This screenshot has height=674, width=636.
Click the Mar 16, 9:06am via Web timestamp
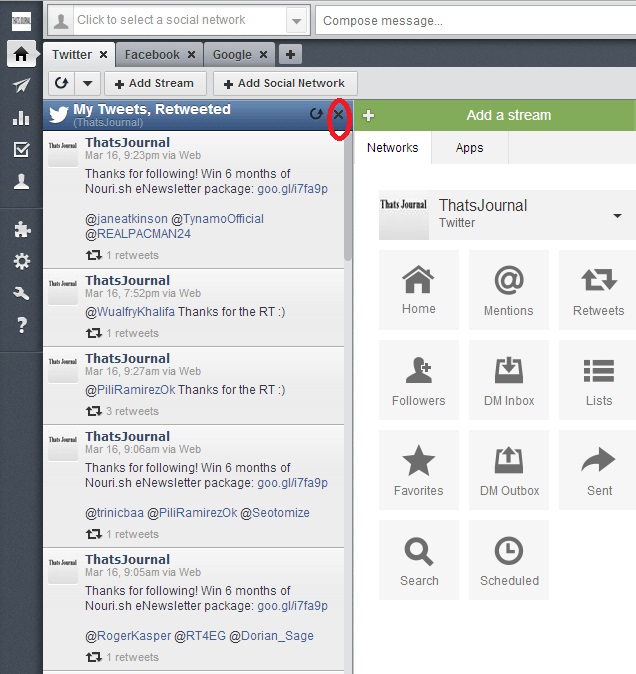click(143, 449)
